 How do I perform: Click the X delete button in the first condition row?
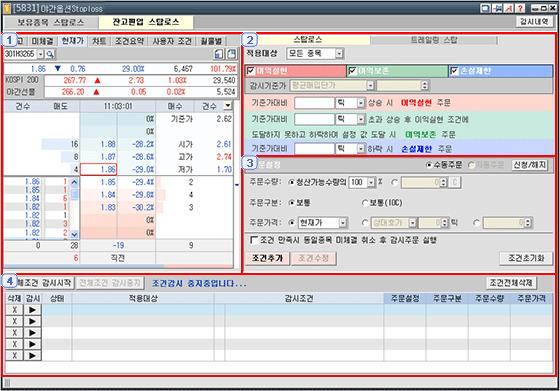[14, 310]
